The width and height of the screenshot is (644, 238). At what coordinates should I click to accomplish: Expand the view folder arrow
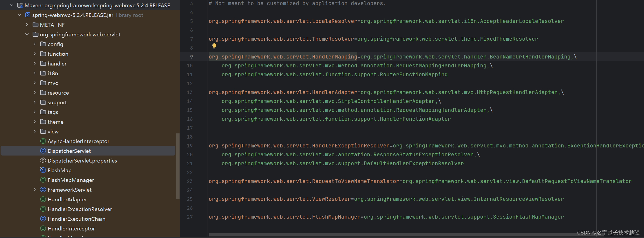[x=35, y=132]
